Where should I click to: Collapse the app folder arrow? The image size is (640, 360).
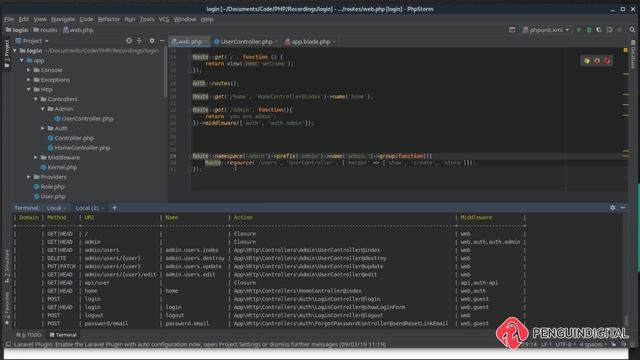click(22, 60)
